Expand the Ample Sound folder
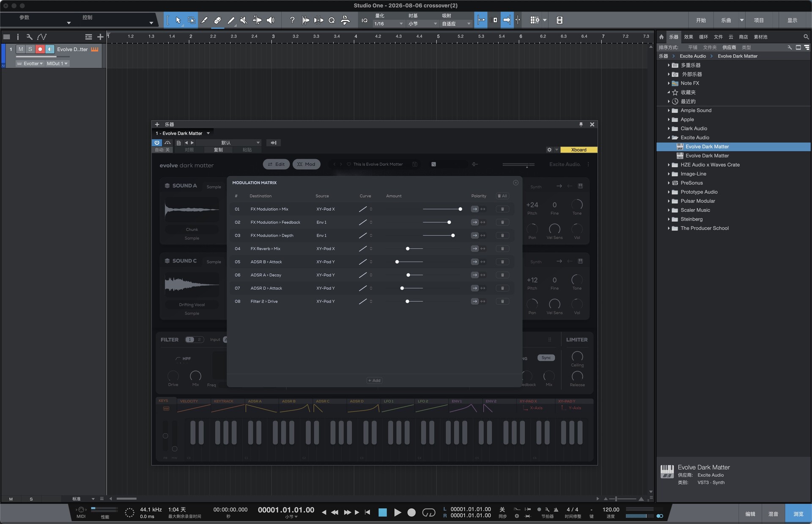 [669, 111]
